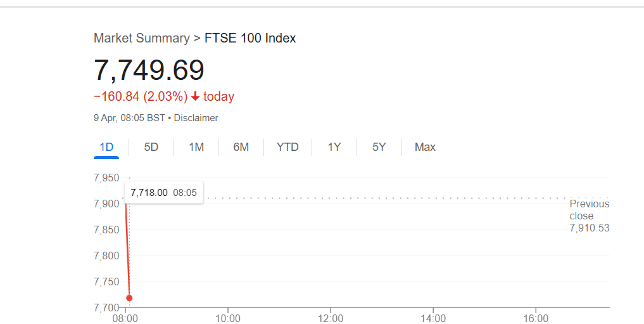Select the 1D time range tab
Image resolution: width=644 pixels, height=324 pixels.
coord(106,147)
